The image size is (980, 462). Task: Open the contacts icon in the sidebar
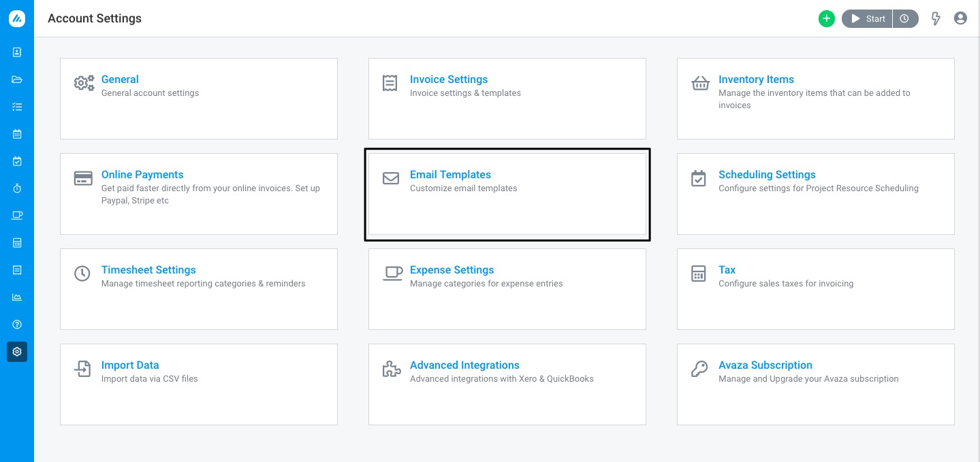17,52
